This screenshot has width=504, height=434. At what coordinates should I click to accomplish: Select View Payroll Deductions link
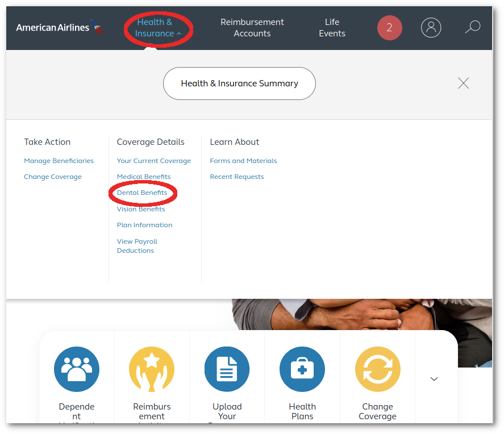137,246
